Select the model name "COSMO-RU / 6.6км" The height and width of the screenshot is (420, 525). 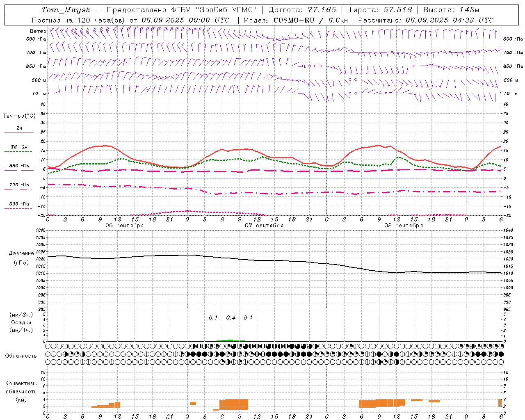tap(311, 20)
